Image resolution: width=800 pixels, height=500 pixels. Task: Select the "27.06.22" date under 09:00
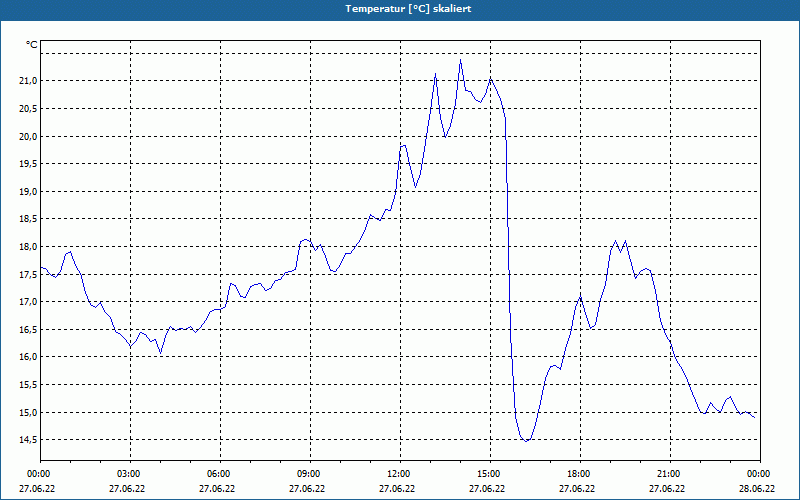tap(307, 489)
